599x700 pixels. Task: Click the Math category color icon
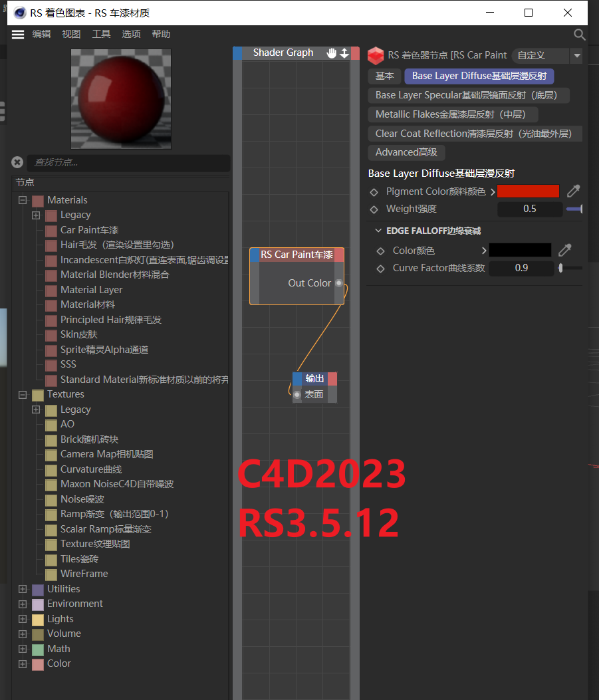click(x=38, y=649)
